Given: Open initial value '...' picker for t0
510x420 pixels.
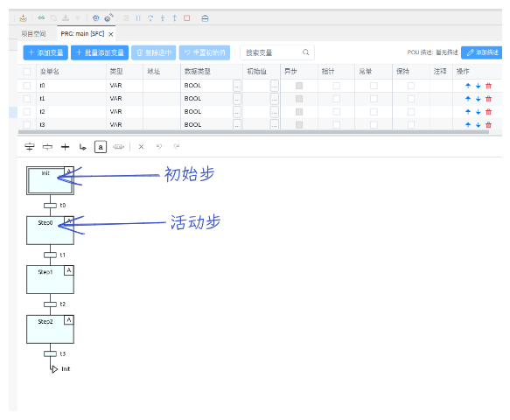Looking at the screenshot, I should pos(275,86).
